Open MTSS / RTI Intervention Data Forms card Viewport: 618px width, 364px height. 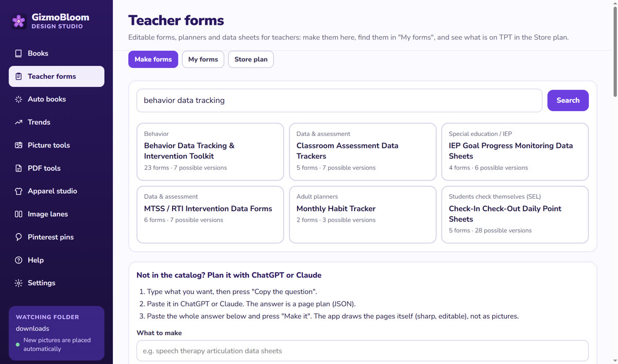pos(210,215)
